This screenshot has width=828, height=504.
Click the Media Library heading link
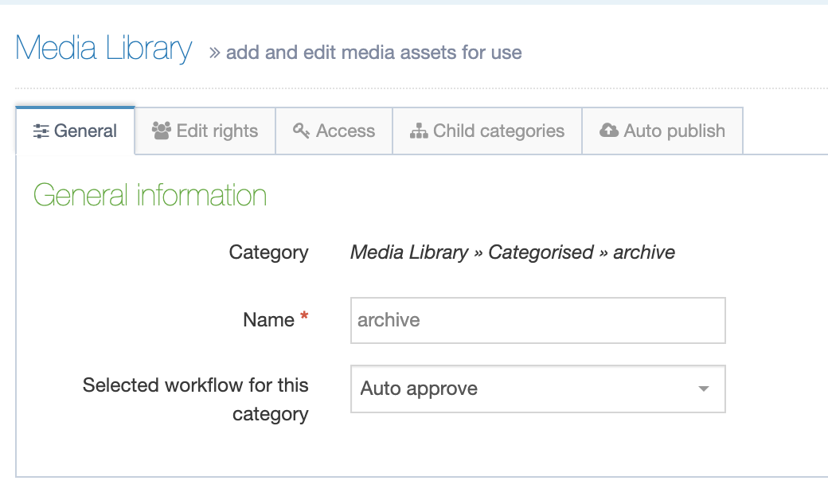103,49
